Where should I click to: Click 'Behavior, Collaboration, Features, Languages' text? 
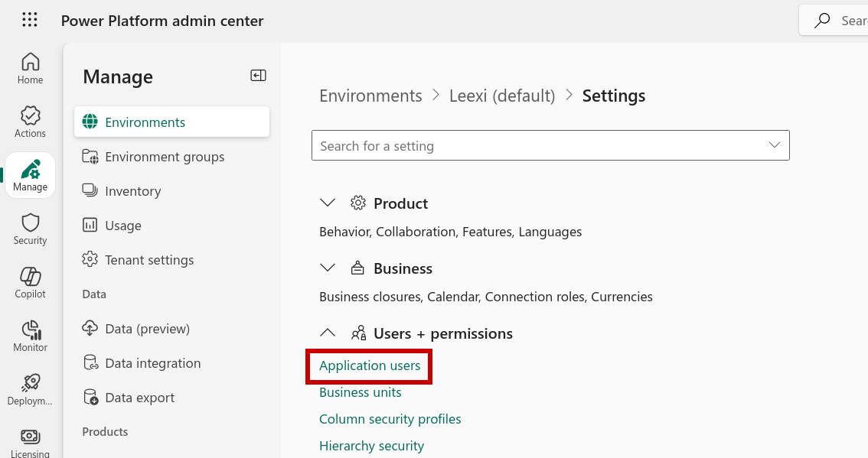point(451,232)
